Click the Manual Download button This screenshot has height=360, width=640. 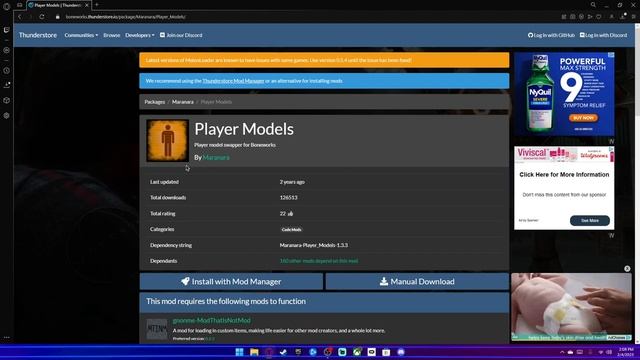click(x=417, y=281)
